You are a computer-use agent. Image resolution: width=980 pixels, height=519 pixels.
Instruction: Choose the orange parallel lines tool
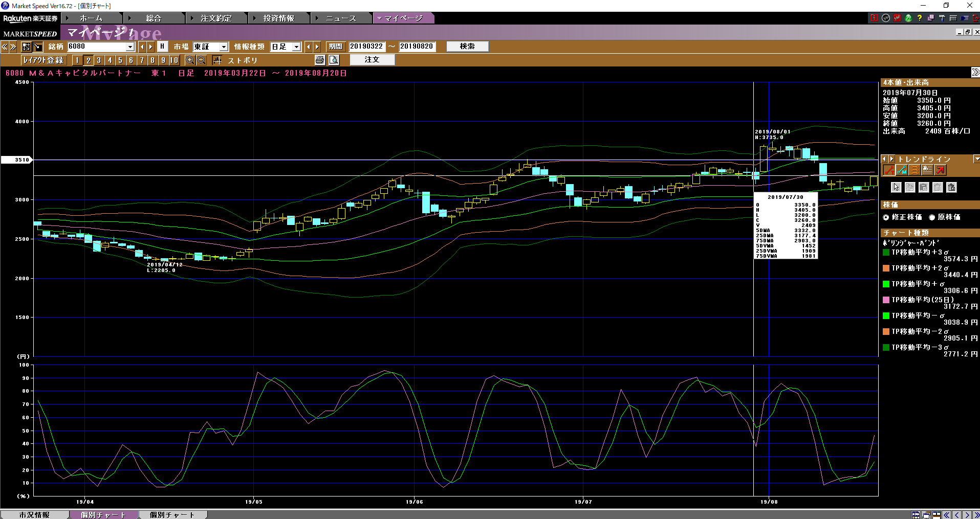914,170
